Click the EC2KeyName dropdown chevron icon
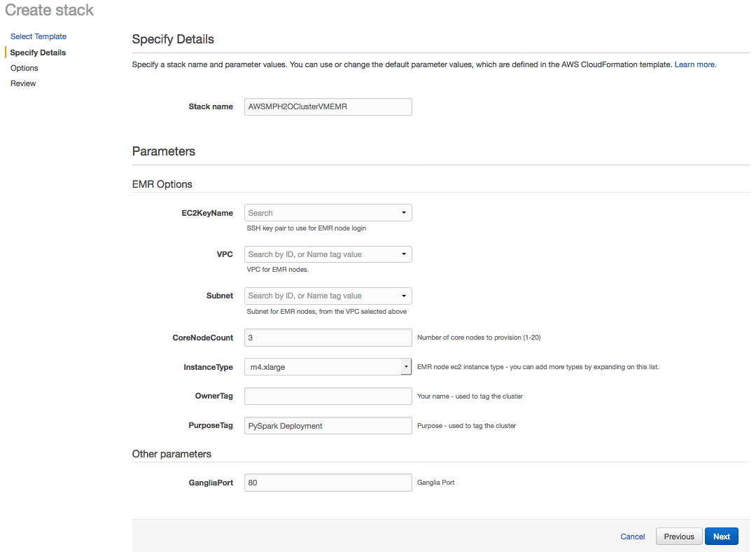This screenshot has width=756, height=552. [x=405, y=212]
